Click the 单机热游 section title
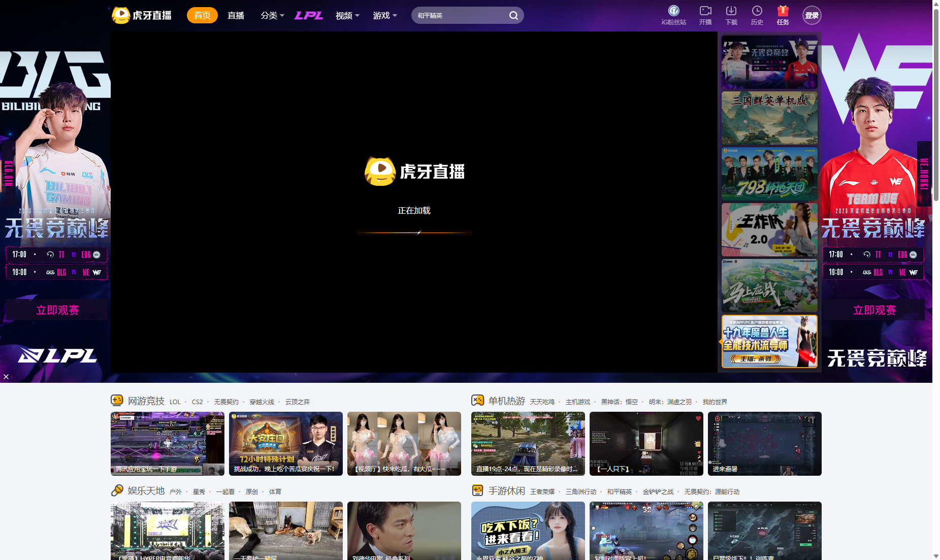The height and width of the screenshot is (560, 940). tap(507, 401)
